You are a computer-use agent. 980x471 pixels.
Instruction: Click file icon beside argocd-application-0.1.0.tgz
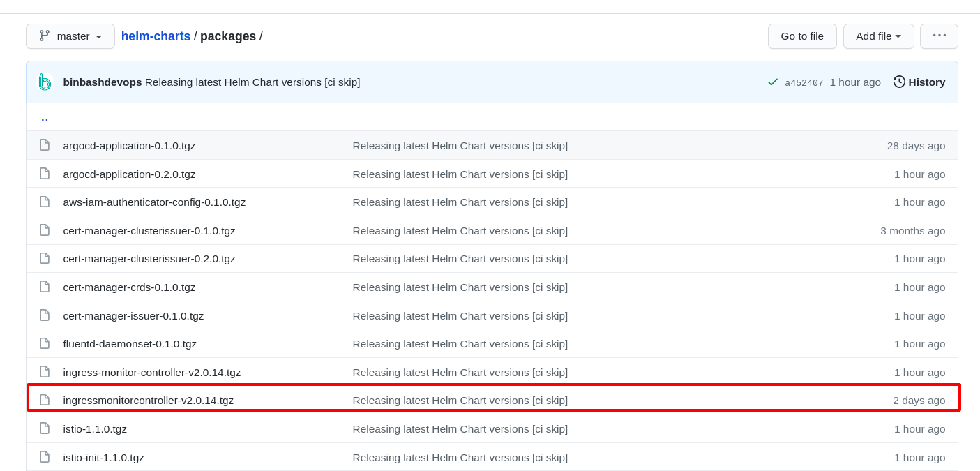pos(45,145)
